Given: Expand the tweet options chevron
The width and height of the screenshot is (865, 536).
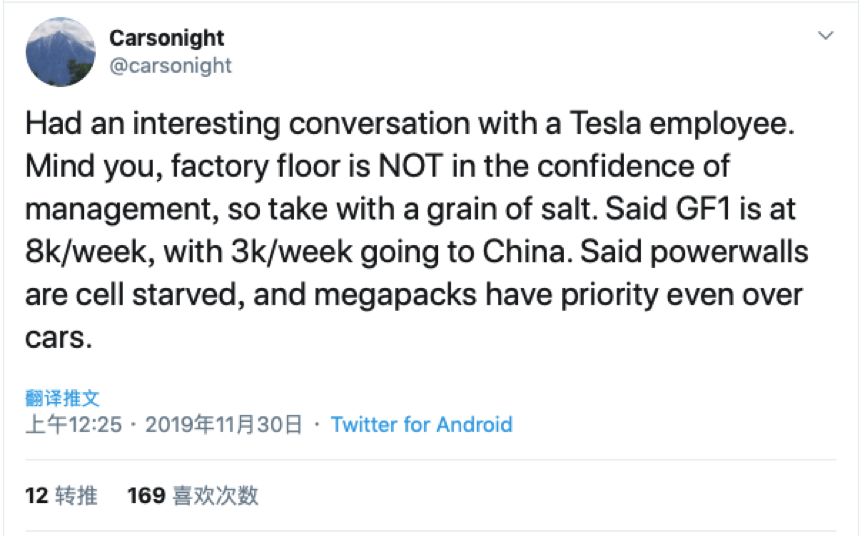Looking at the screenshot, I should coord(826,36).
